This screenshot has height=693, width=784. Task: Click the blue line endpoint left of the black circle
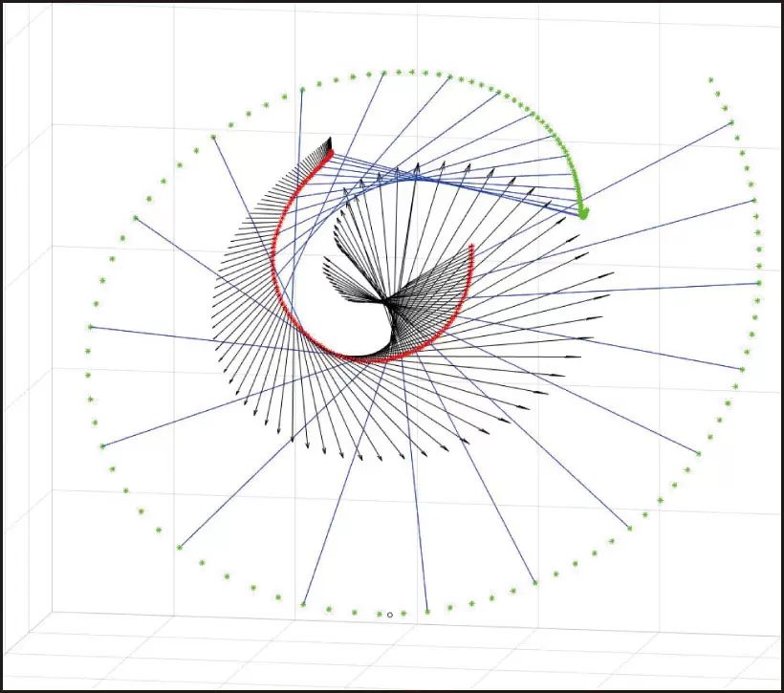(303, 604)
